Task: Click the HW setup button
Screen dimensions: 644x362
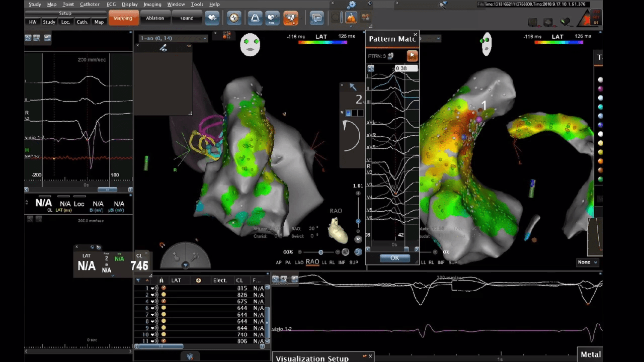Action: (x=33, y=22)
